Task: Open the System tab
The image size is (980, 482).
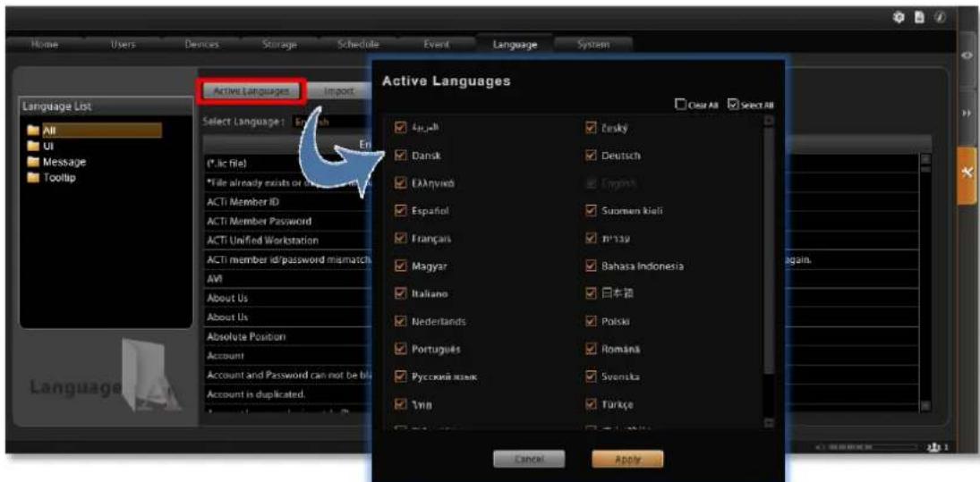Action: point(593,45)
